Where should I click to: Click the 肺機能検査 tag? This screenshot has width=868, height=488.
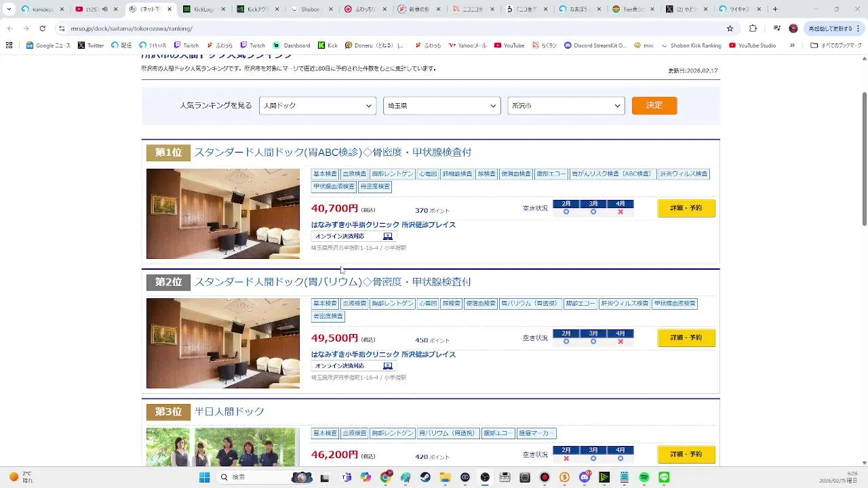pyautogui.click(x=457, y=174)
